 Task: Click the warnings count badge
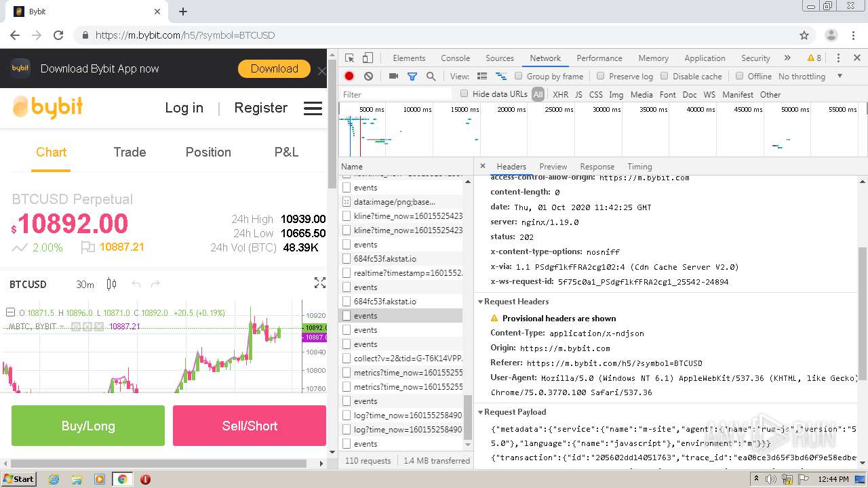[814, 58]
